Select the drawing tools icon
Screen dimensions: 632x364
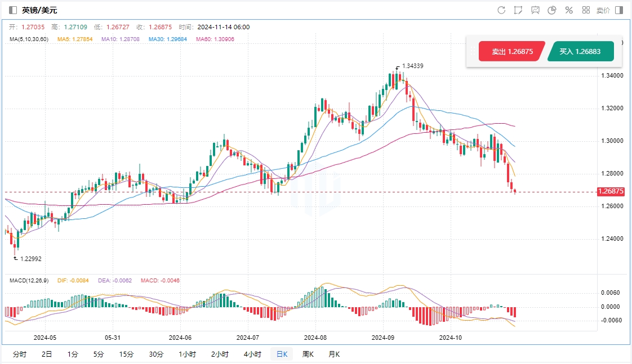click(x=518, y=10)
